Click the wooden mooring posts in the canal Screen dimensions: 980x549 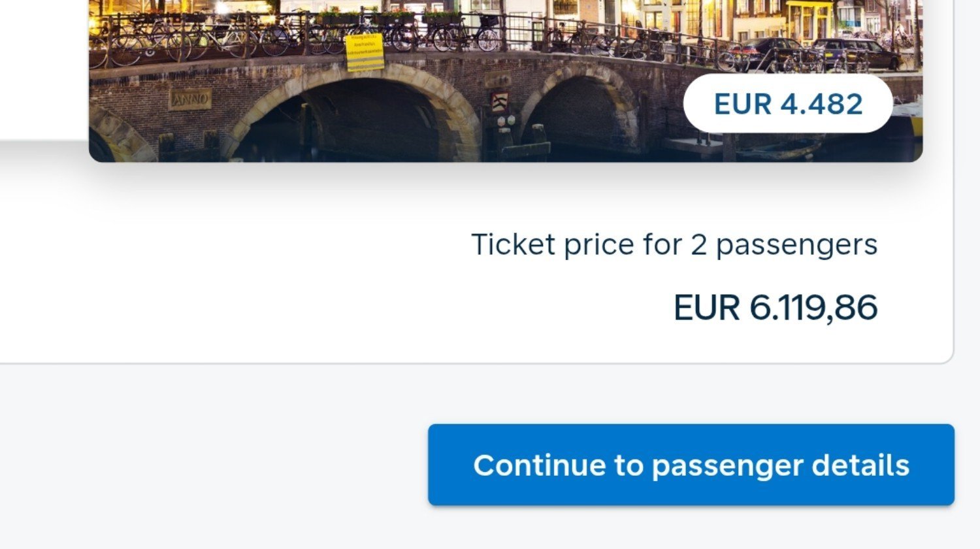(523, 142)
